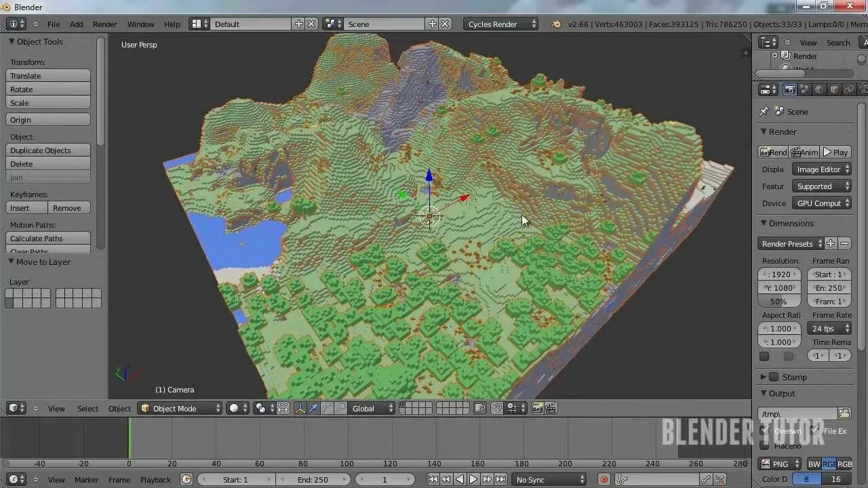Open the Timeline editor type selector
868x488 pixels.
(16, 479)
